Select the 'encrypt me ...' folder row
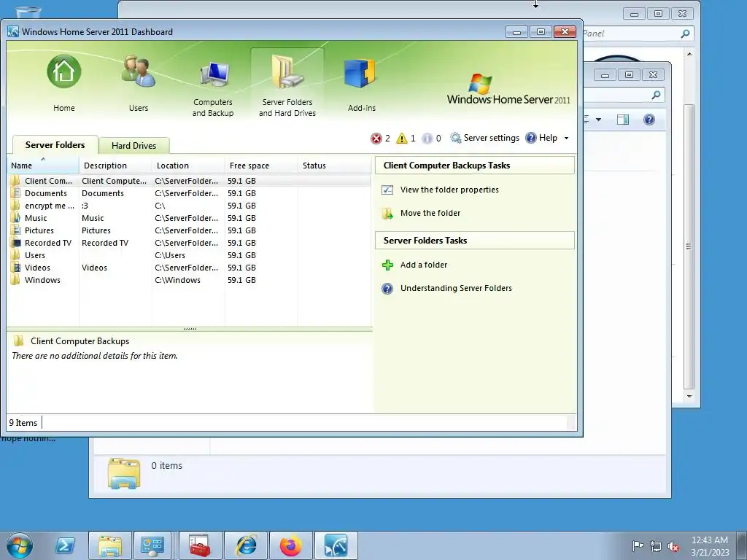The image size is (747, 560). tap(189, 206)
